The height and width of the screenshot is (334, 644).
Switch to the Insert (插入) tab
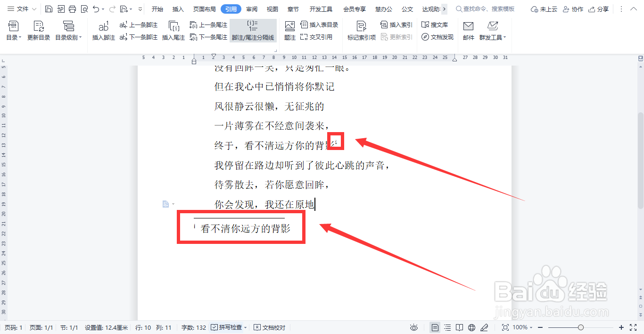(178, 9)
